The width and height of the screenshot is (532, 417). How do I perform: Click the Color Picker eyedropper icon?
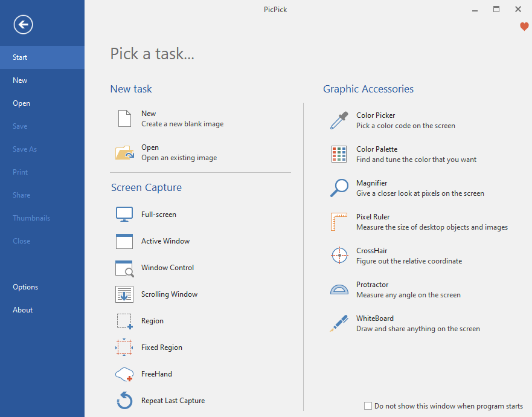point(339,120)
